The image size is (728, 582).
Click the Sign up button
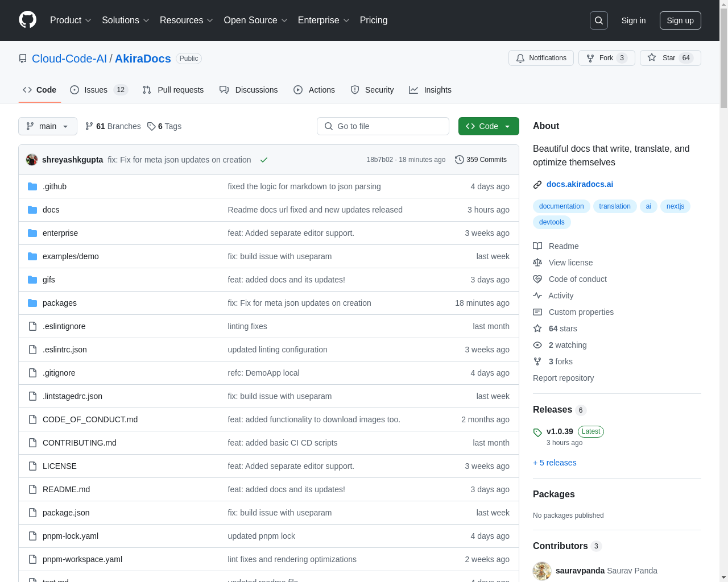pos(680,20)
